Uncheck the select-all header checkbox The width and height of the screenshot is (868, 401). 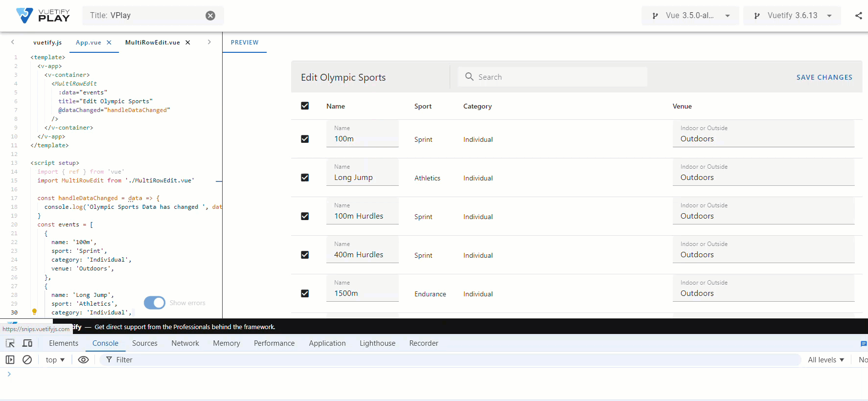coord(305,106)
